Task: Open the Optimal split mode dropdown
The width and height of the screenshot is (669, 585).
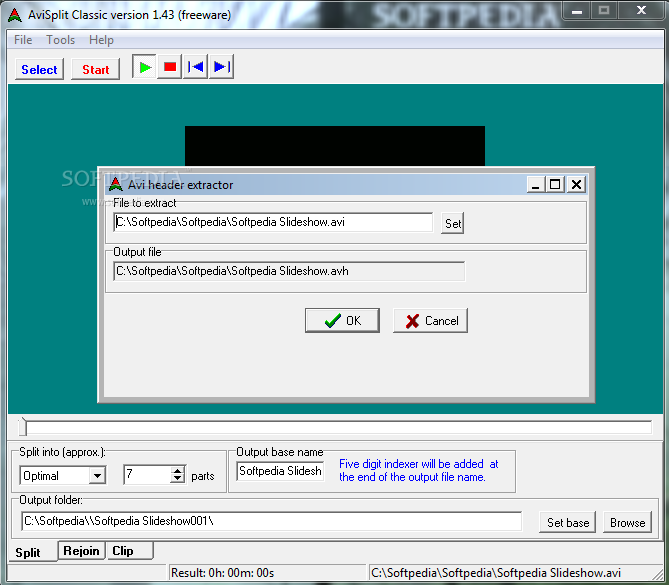Action: click(98, 475)
